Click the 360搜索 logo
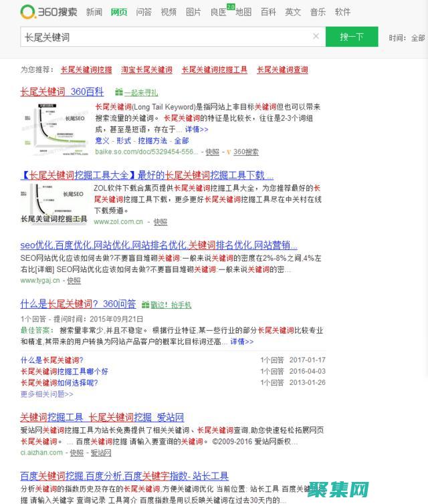The image size is (428, 504). (49, 12)
